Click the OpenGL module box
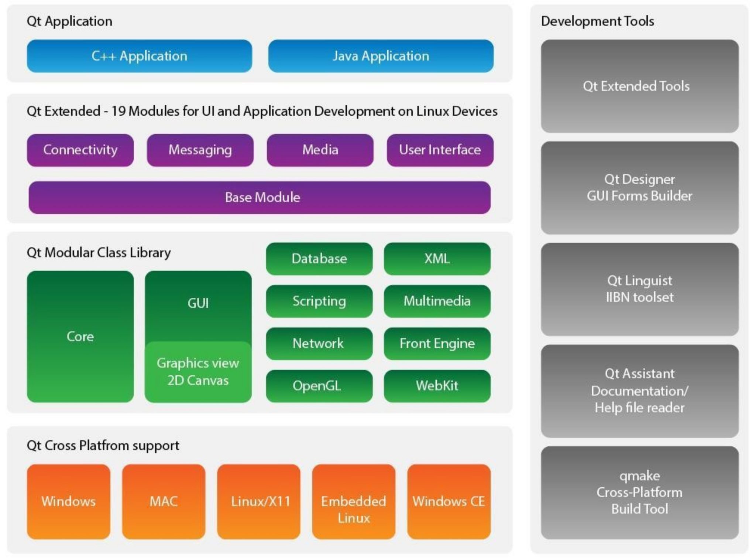Viewport: 756px width, 559px height. click(319, 386)
